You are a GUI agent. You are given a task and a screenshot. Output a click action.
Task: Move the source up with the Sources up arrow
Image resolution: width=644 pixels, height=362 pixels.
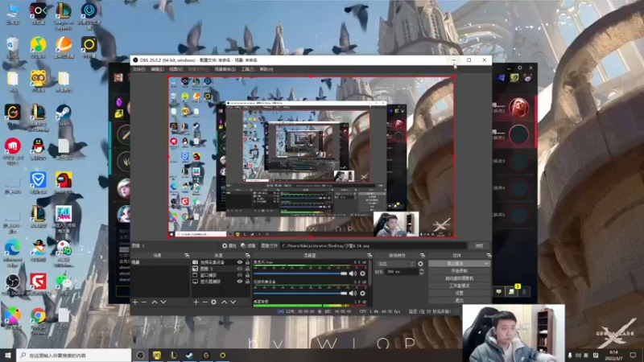(225, 302)
